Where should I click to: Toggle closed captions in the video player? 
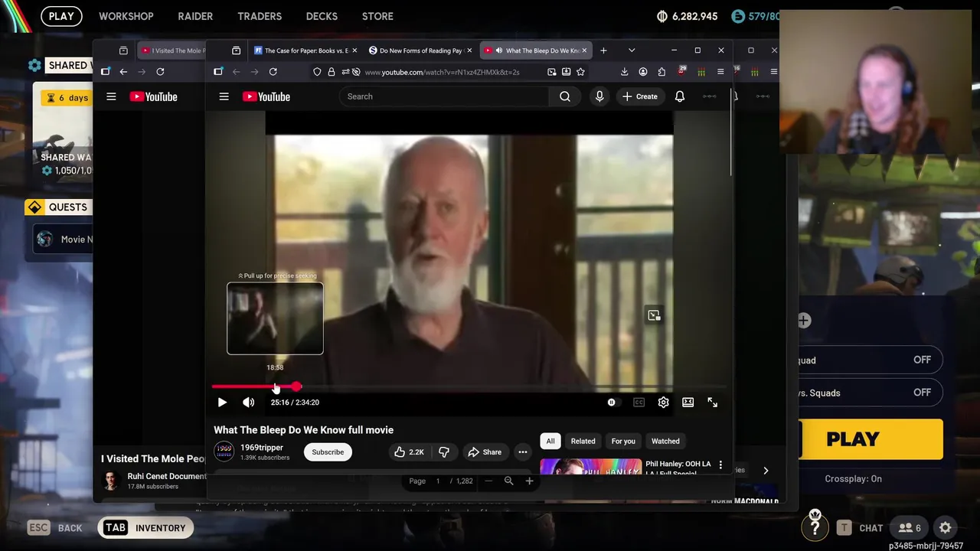(x=639, y=403)
